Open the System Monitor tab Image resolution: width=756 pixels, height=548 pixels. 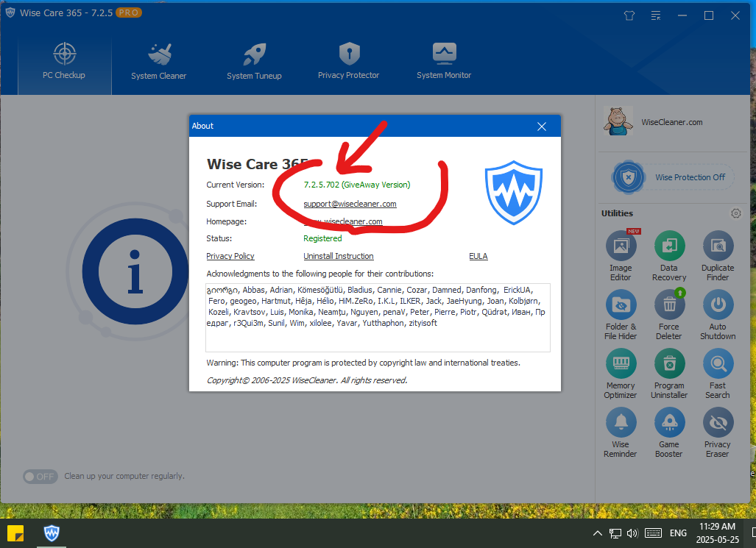[x=444, y=62]
